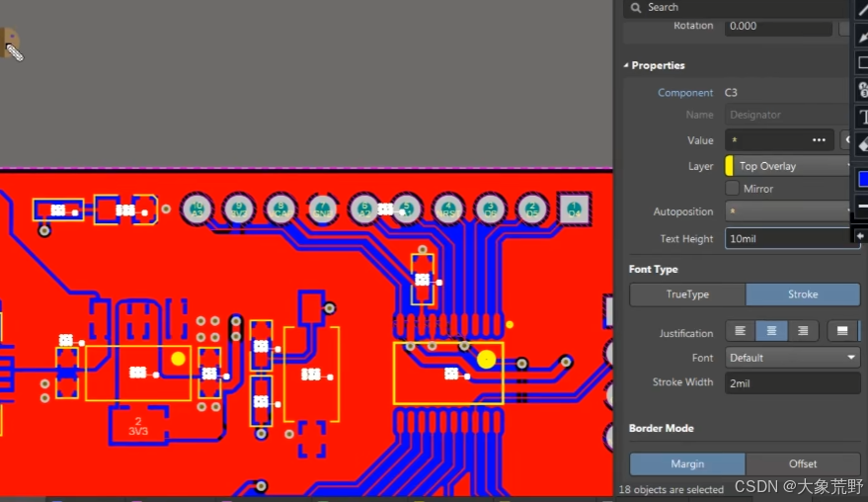Switch font type to Stroke
The image size is (868, 502).
click(803, 294)
